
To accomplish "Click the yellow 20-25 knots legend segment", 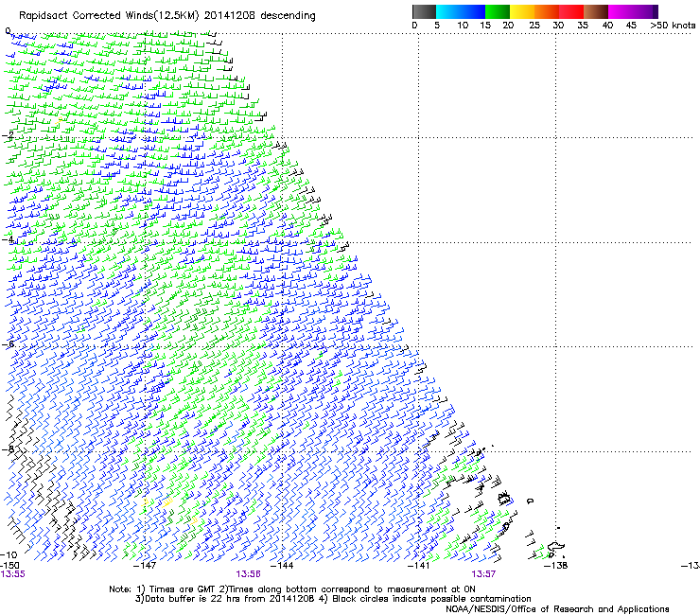I will tap(522, 11).
